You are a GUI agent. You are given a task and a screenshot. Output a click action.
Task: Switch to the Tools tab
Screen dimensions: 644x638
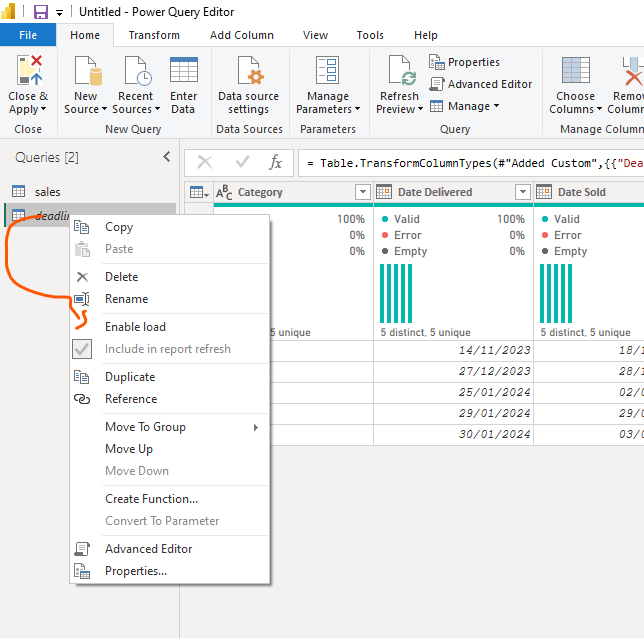click(x=370, y=35)
